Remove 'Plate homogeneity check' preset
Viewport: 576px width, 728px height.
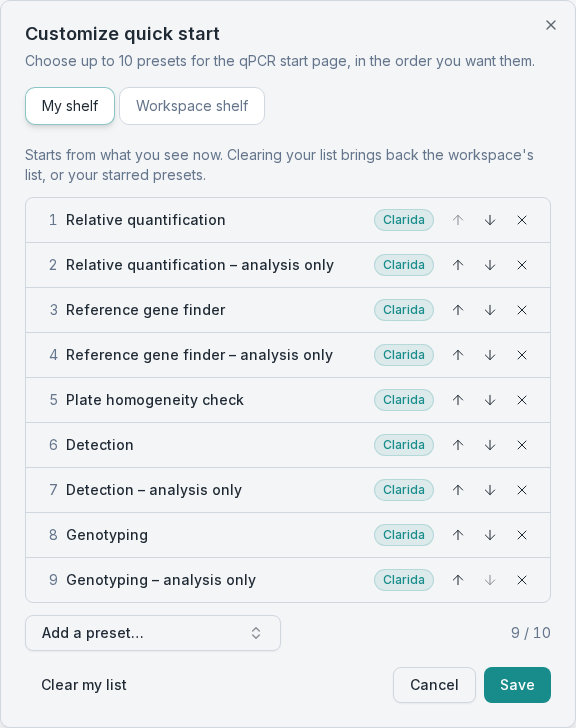(522, 400)
